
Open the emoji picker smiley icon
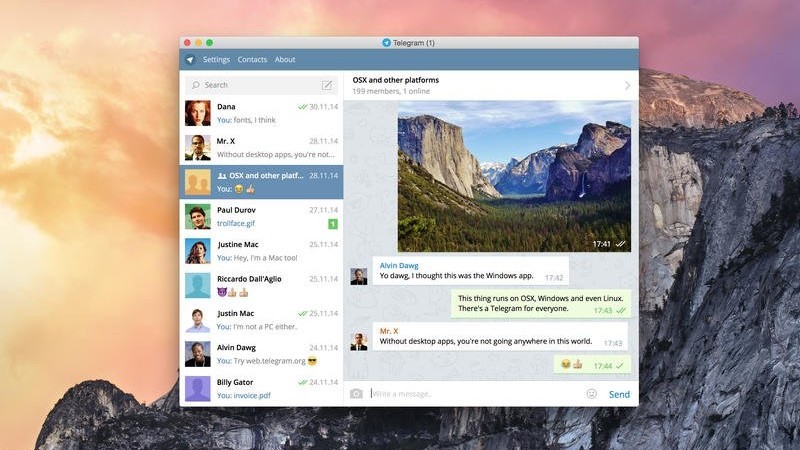pos(591,394)
